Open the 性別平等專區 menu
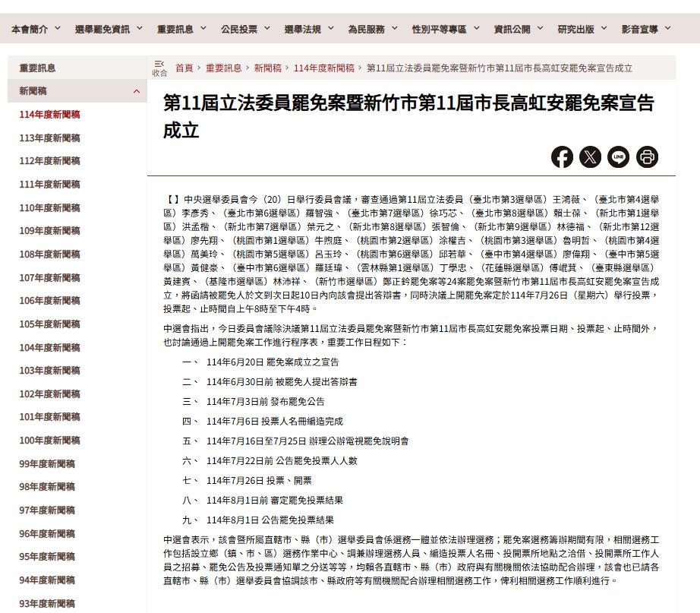 [445, 29]
